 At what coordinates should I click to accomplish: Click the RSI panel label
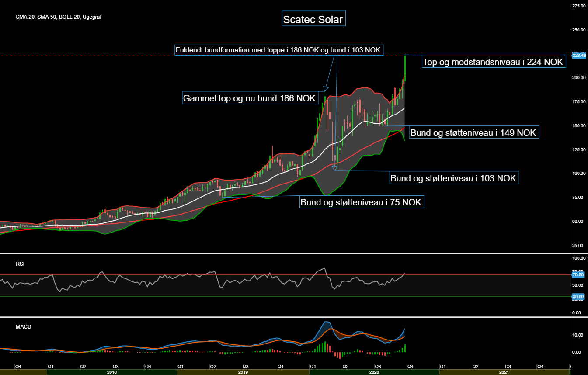[x=20, y=264]
